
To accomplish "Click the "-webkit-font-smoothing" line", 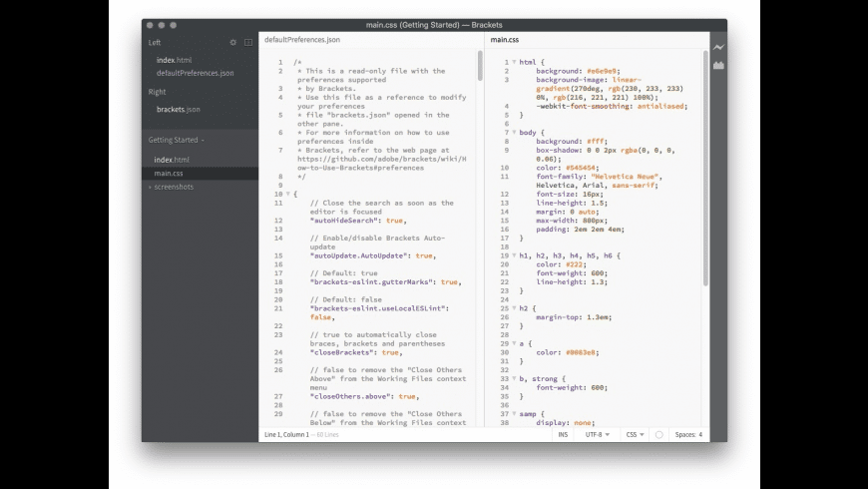I will pos(612,107).
